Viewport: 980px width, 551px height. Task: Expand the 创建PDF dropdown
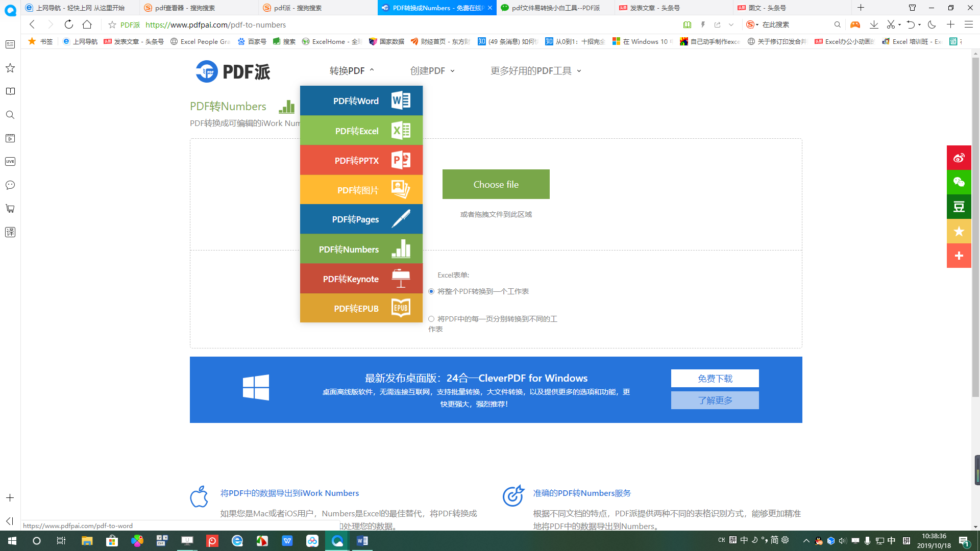(x=432, y=70)
